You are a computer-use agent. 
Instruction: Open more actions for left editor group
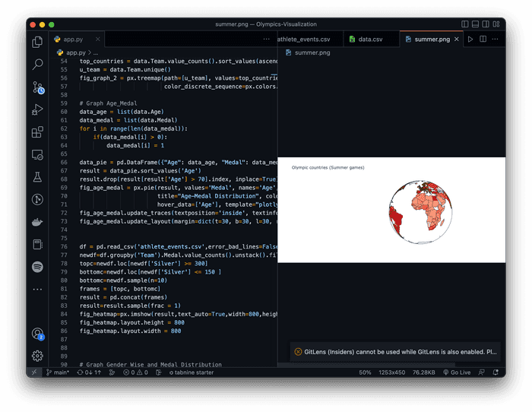pos(266,40)
